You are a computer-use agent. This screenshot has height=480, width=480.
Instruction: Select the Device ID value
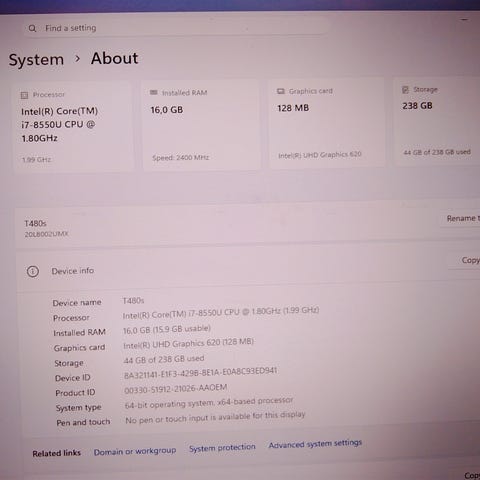point(200,373)
